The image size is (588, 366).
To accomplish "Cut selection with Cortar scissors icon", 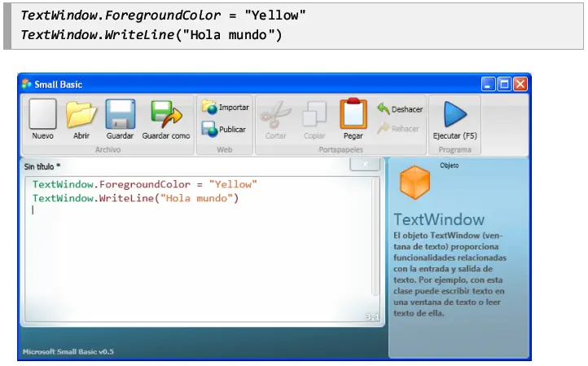I will [x=275, y=114].
